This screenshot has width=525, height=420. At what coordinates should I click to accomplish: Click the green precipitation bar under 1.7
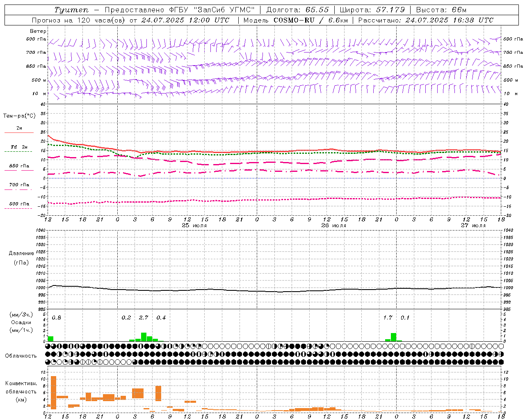(x=393, y=337)
